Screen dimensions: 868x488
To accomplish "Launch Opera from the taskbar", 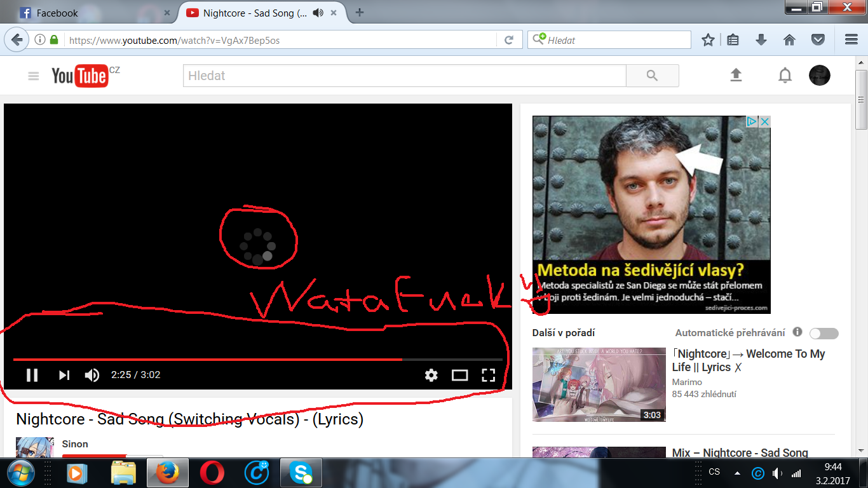I will point(212,473).
